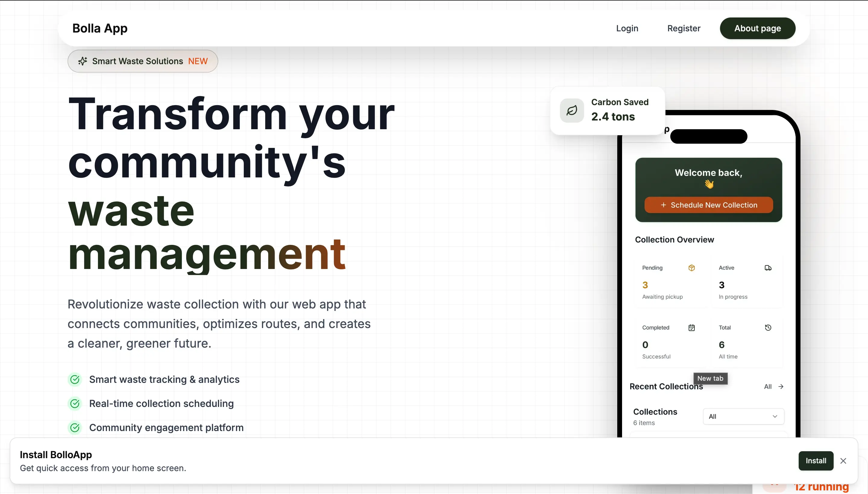Click the history icon on Total card
868x494 pixels.
(768, 328)
